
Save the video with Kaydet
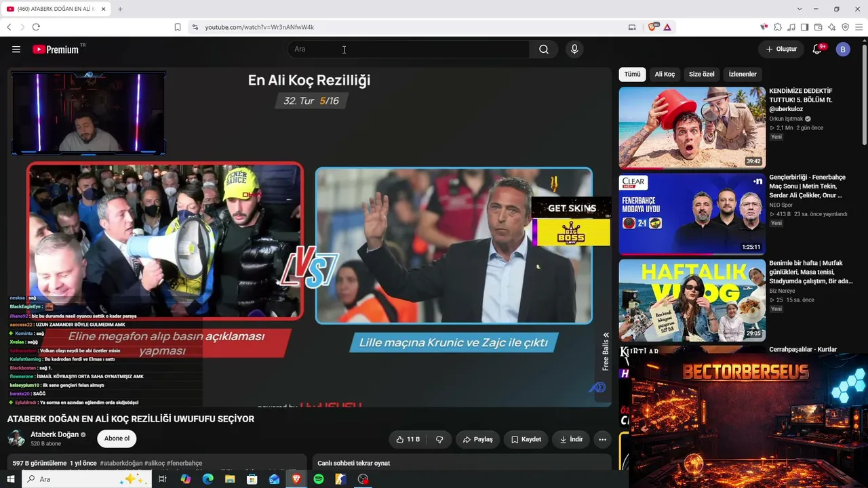[526, 439]
